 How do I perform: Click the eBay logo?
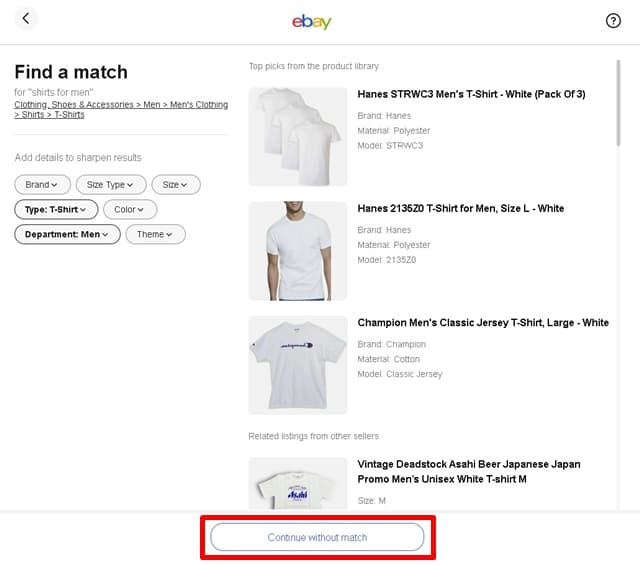311,21
